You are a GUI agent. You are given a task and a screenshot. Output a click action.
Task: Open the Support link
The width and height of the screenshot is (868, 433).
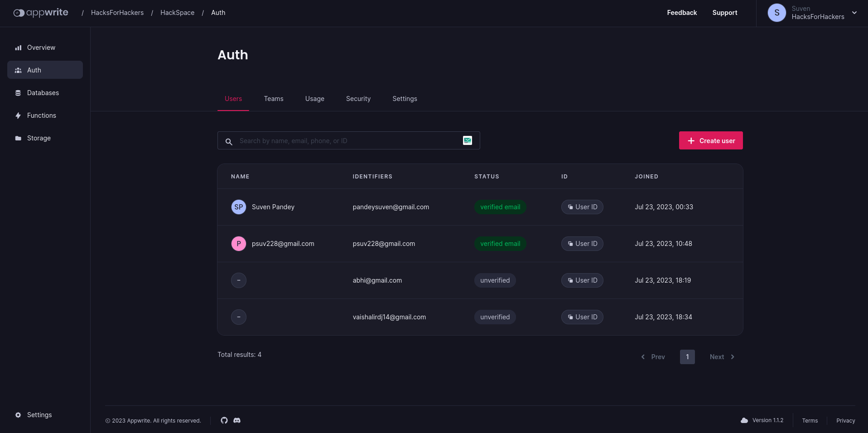725,13
